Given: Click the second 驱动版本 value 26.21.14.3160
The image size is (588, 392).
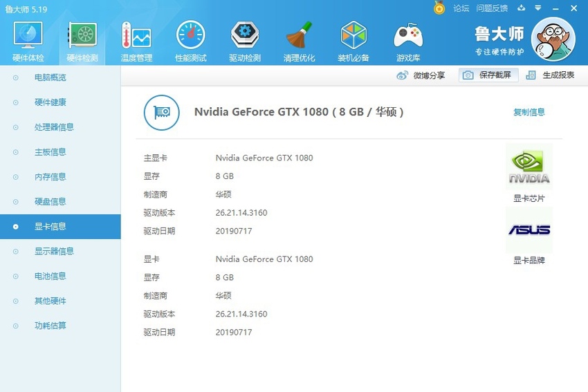Looking at the screenshot, I should (241, 314).
